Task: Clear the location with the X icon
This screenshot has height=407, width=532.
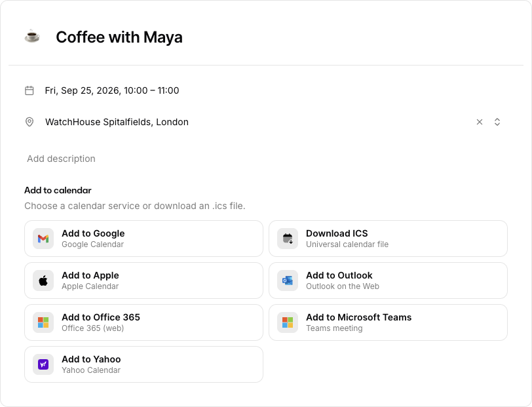Action: point(480,122)
